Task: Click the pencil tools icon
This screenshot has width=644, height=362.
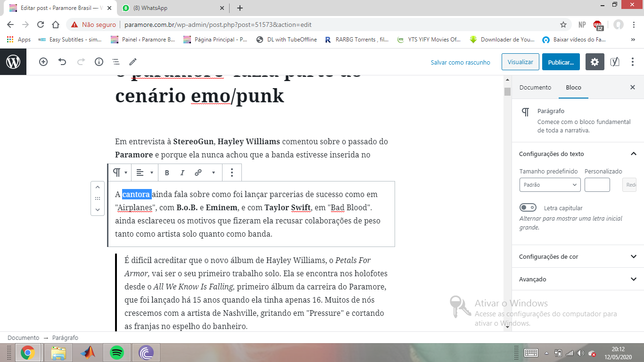Action: [133, 62]
